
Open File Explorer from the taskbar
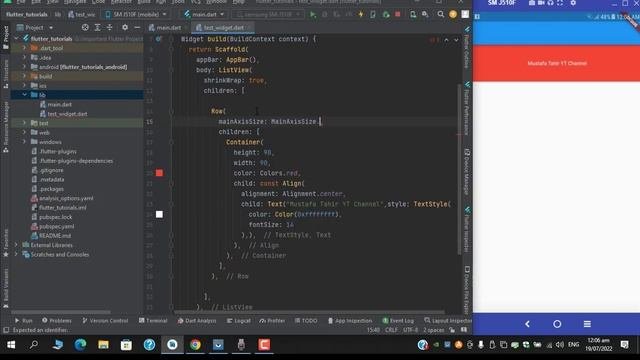pos(103,345)
